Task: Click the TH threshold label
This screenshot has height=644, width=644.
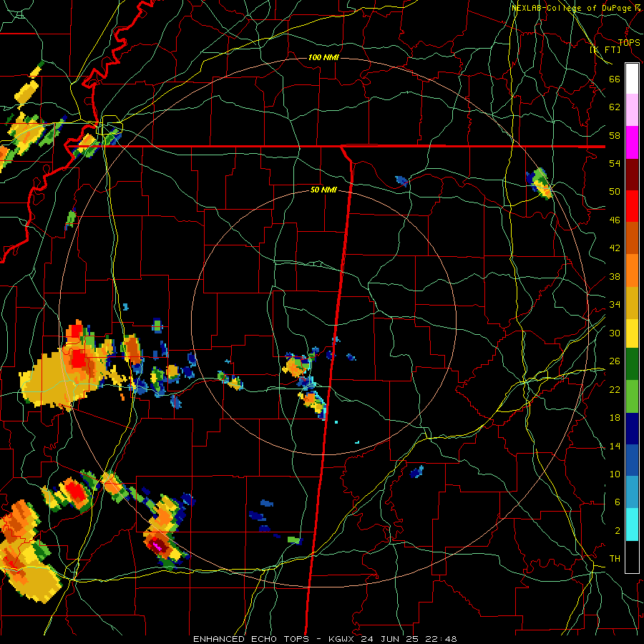Action: click(x=615, y=559)
